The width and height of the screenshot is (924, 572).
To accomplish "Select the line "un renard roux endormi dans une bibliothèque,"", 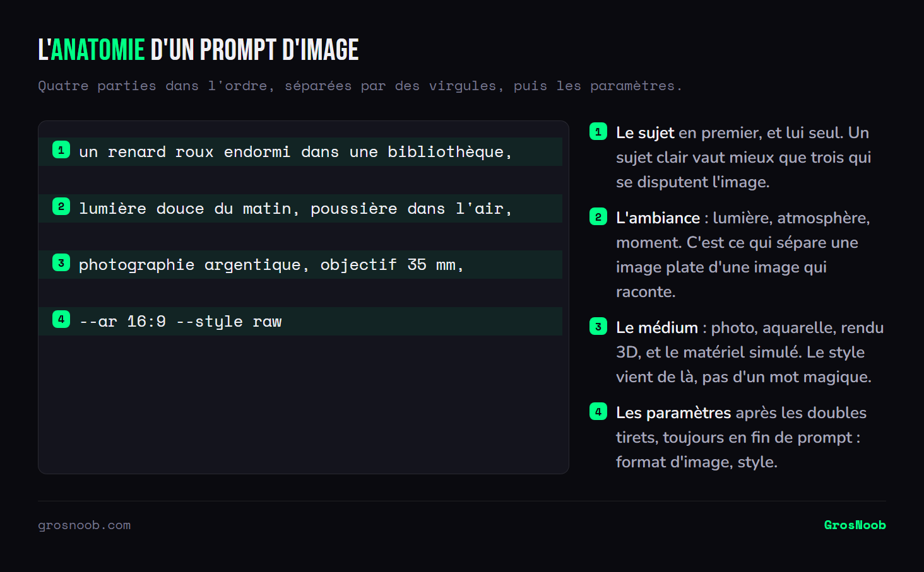I will [x=300, y=151].
